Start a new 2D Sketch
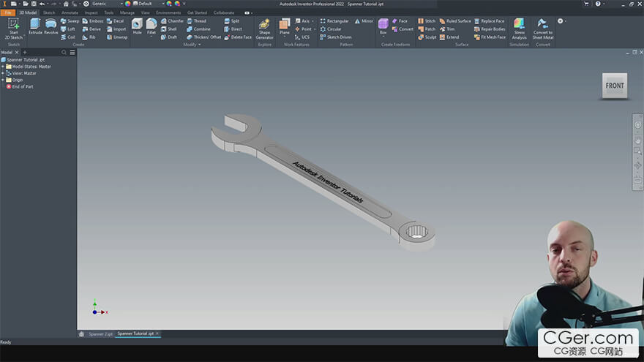Screen dimensions: 644x362 [13, 28]
